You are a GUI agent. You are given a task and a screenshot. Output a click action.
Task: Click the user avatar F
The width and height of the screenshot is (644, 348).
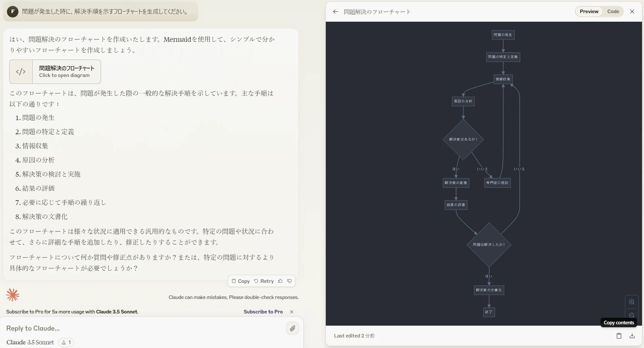(x=13, y=12)
